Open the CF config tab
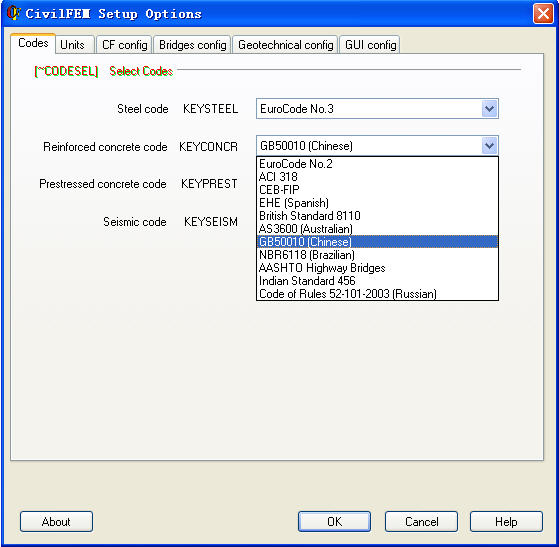The width and height of the screenshot is (559, 547). 124,45
